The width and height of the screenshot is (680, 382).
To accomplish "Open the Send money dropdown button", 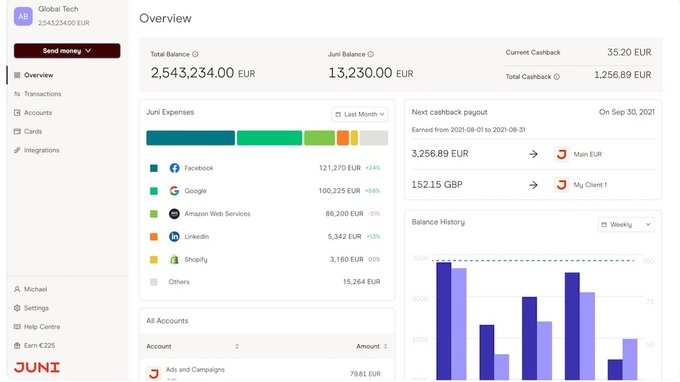I will coord(67,51).
